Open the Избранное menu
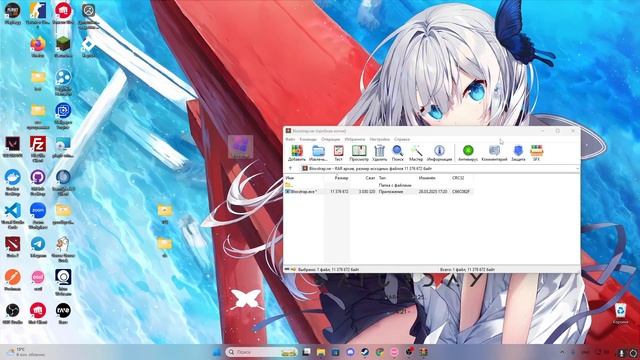Image resolution: width=640 pixels, height=360 pixels. click(355, 139)
